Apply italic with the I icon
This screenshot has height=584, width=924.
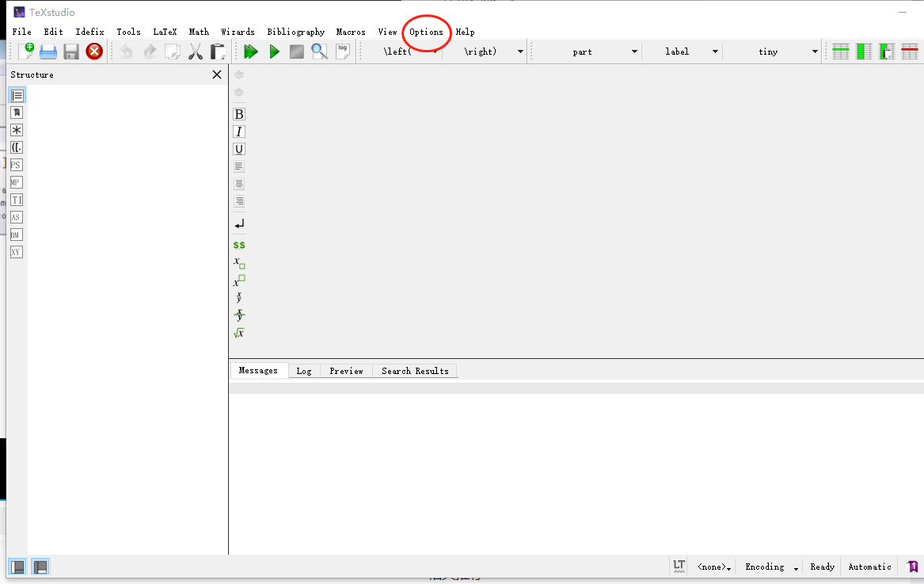click(238, 132)
